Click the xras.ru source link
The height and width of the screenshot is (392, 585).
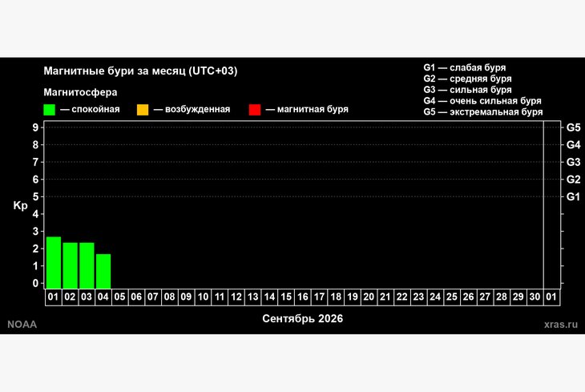(561, 325)
